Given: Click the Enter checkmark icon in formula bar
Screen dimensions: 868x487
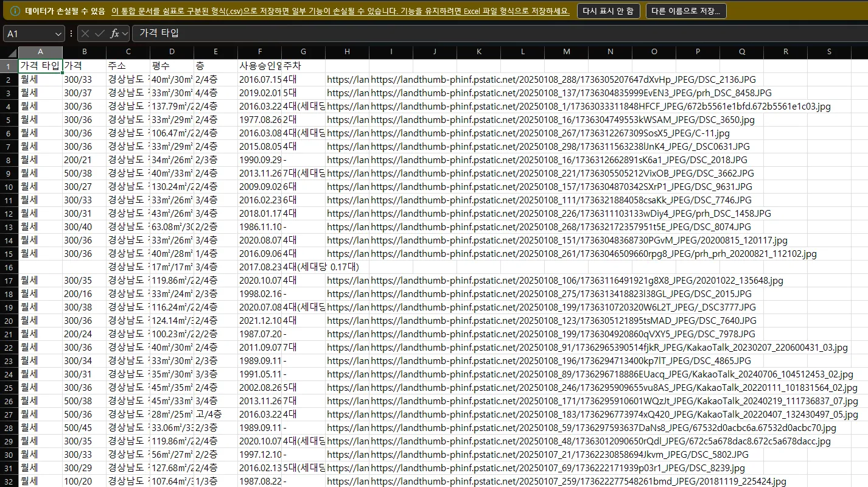Looking at the screenshot, I should coord(100,33).
